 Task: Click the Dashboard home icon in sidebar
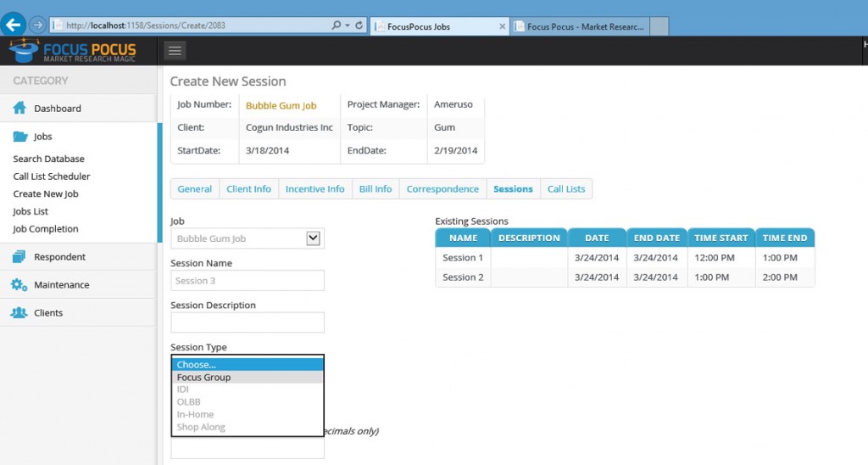pyautogui.click(x=19, y=109)
